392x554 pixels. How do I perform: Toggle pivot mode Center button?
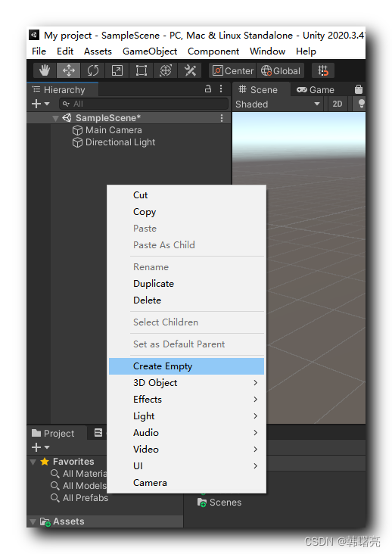click(233, 70)
